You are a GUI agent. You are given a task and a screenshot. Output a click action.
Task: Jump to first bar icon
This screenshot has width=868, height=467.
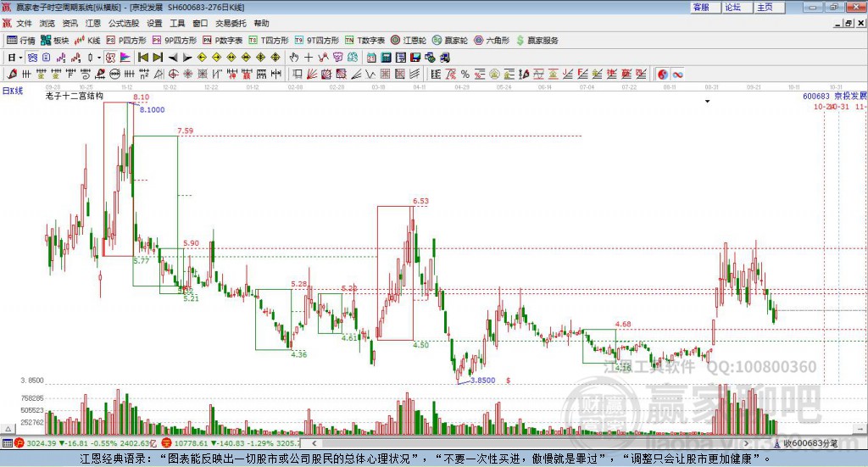[142, 58]
